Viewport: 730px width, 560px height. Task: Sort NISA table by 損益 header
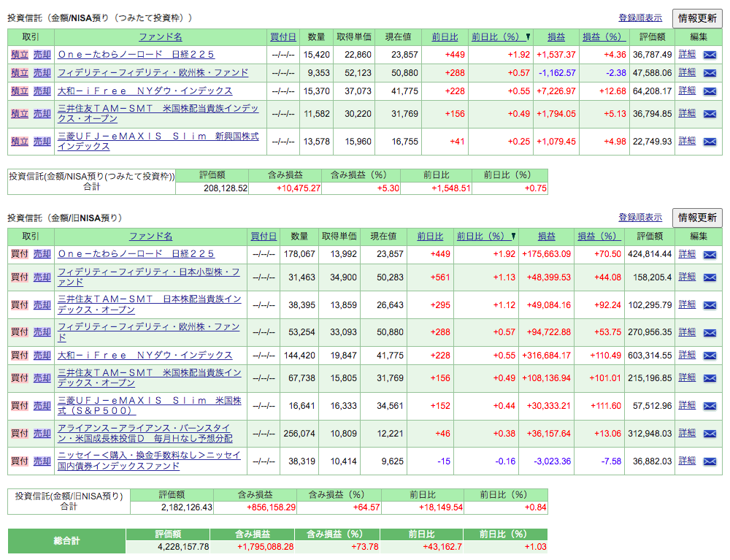(x=556, y=37)
